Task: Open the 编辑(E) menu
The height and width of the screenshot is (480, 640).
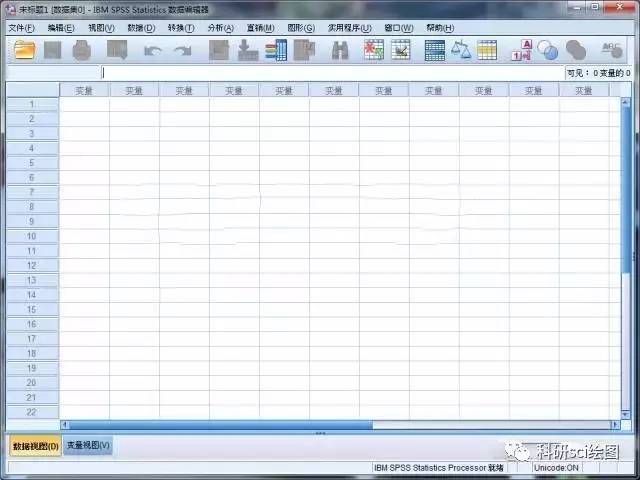Action: coord(61,28)
